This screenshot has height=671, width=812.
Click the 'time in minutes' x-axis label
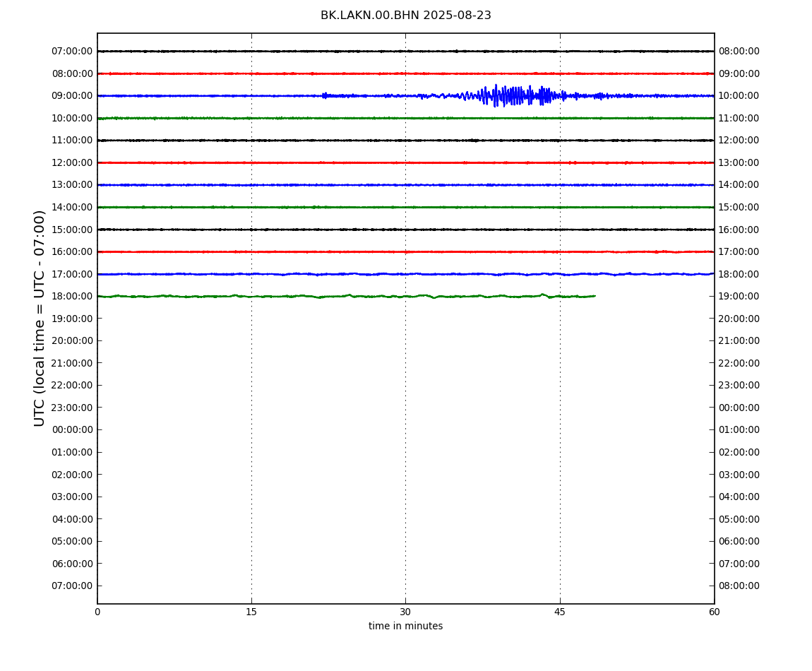pyautogui.click(x=405, y=626)
